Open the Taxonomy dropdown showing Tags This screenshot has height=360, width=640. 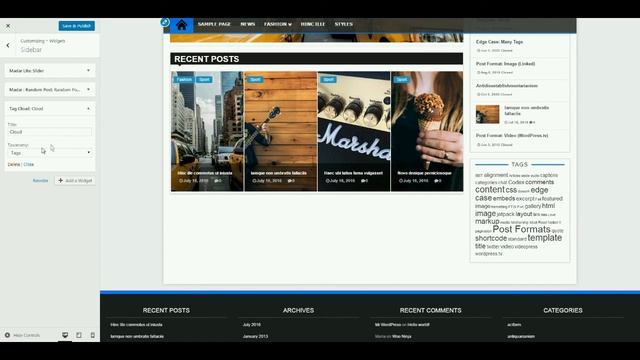50,153
